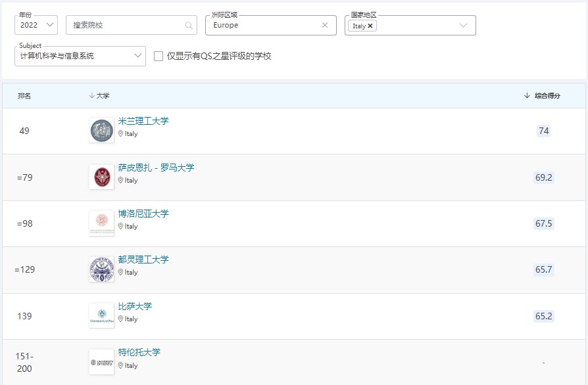Open the 特伦托大学 link

(139, 352)
